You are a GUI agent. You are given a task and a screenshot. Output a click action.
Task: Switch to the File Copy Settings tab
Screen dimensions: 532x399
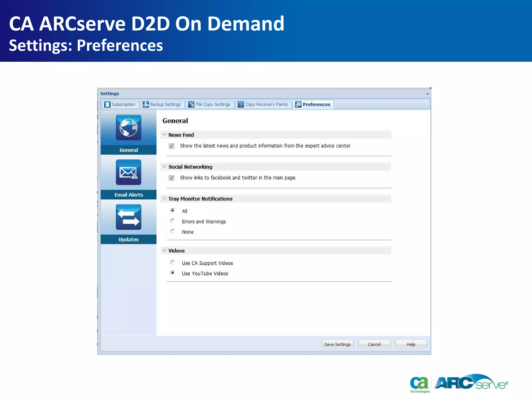click(x=210, y=104)
